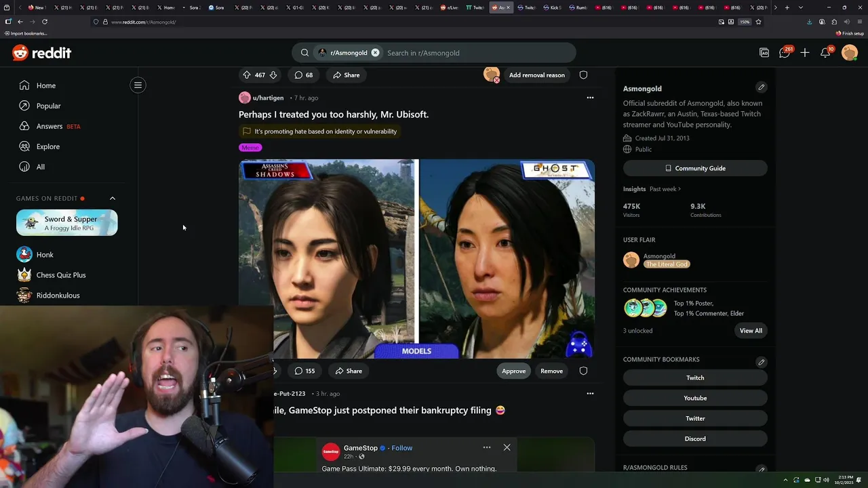
Task: Collapse the Games on Reddit section
Action: (x=113, y=199)
